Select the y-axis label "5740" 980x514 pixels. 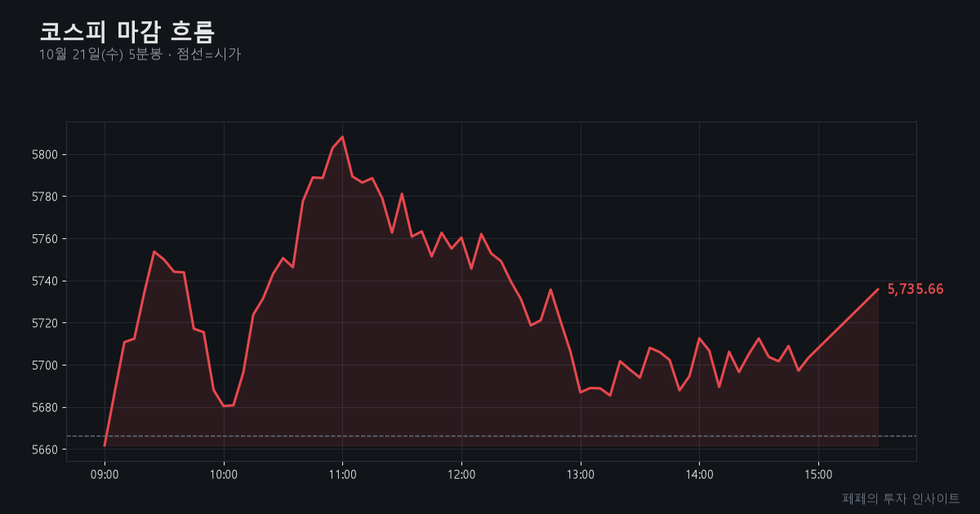pyautogui.click(x=47, y=281)
